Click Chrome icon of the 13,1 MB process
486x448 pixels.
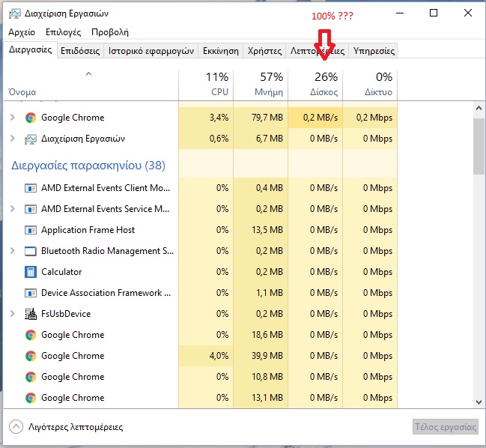[x=31, y=398]
